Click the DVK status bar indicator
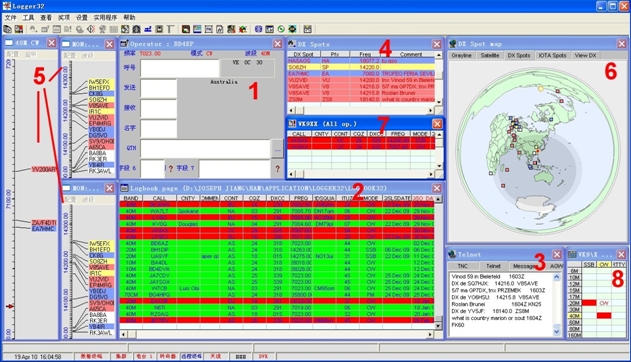Screen dimensions: 631x362 [x=263, y=356]
